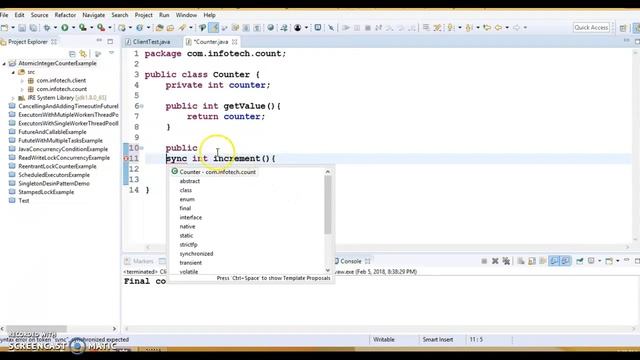Select the com.infotech.count package
Screen dimensions: 640x360
pyautogui.click(x=62, y=89)
